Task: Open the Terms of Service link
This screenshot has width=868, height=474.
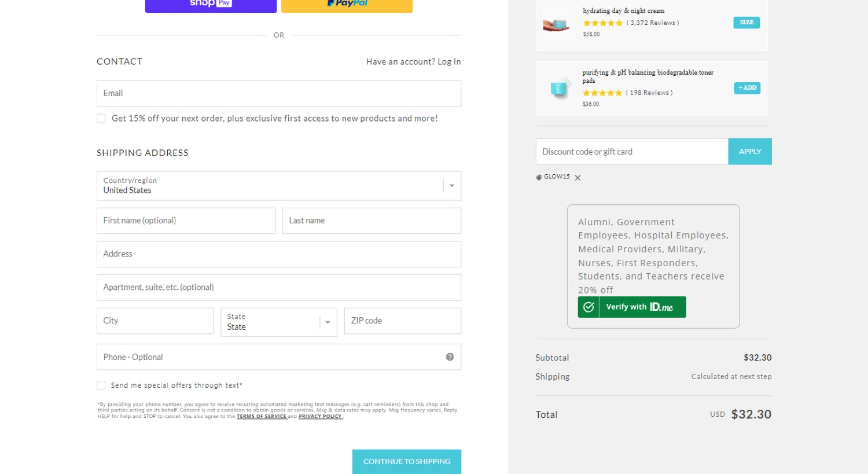Action: tap(262, 417)
